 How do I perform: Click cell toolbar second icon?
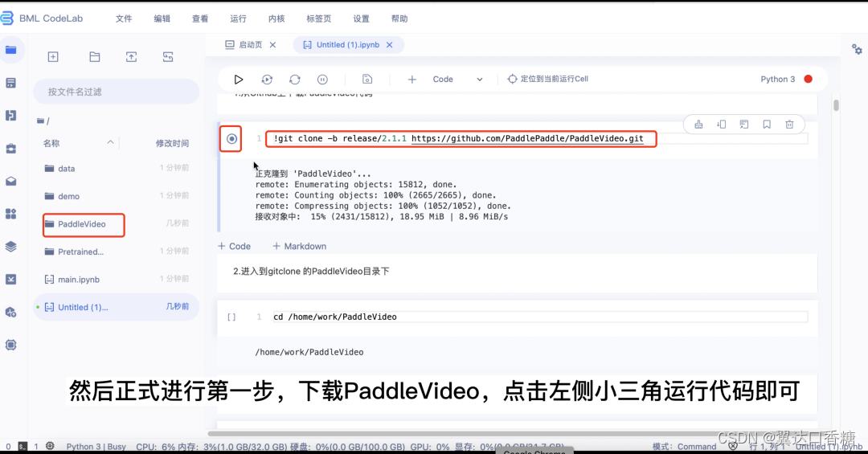click(721, 125)
